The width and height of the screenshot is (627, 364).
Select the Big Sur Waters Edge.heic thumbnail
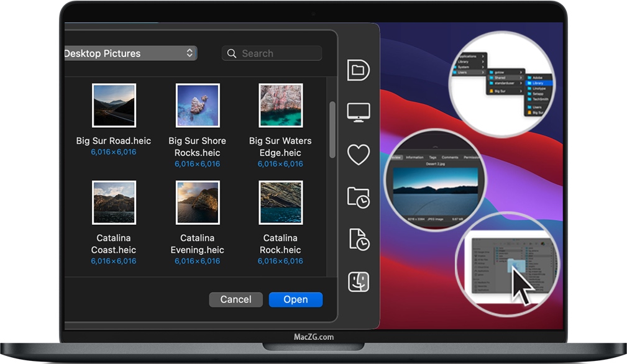pyautogui.click(x=280, y=106)
